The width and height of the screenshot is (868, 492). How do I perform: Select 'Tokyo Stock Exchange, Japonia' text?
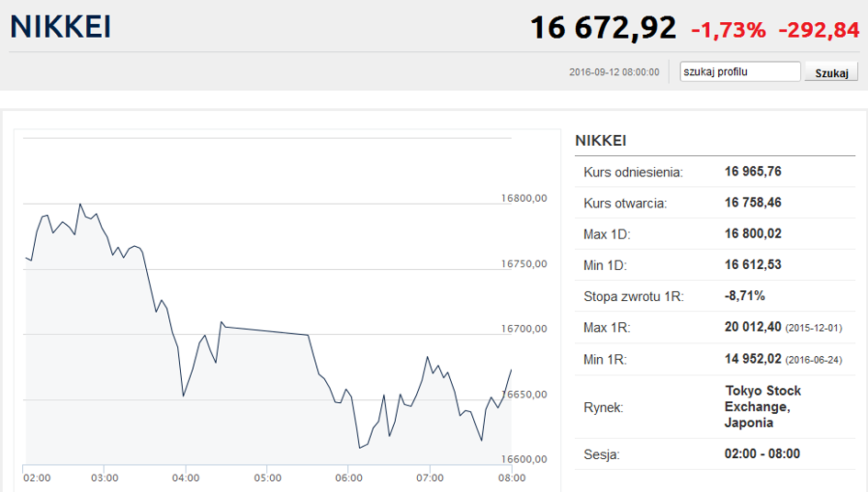pos(762,407)
